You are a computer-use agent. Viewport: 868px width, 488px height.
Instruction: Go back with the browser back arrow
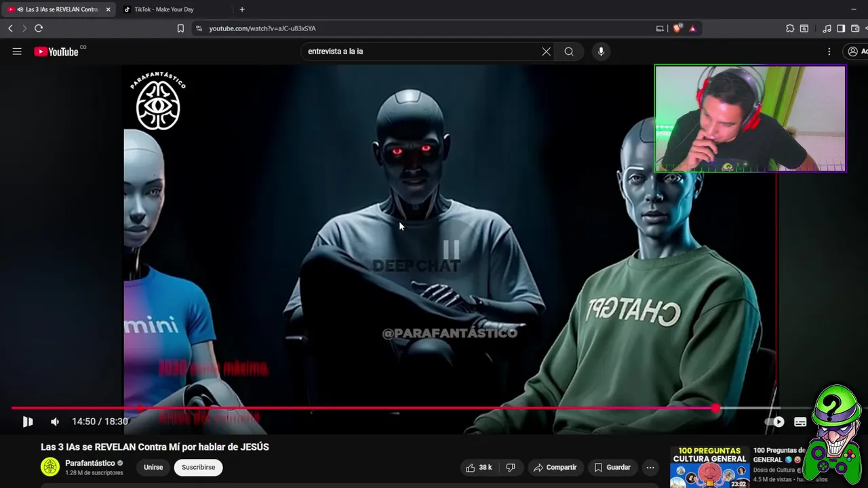coord(10,28)
